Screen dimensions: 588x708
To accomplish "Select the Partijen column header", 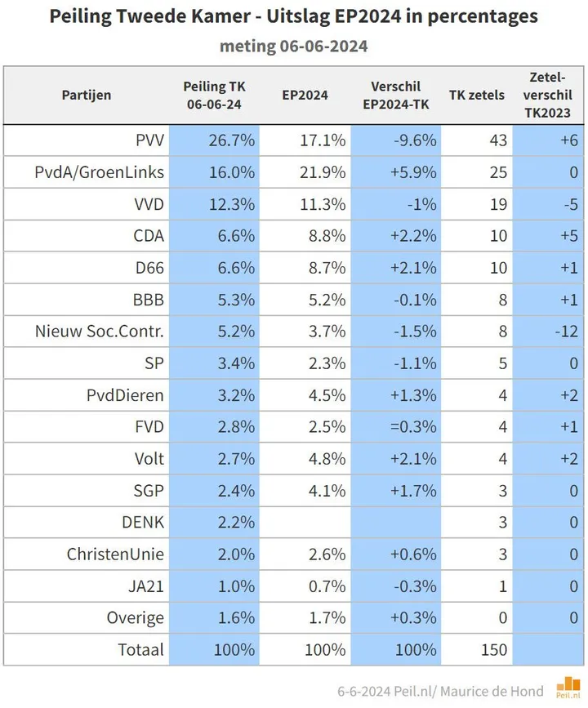I will pos(87,96).
